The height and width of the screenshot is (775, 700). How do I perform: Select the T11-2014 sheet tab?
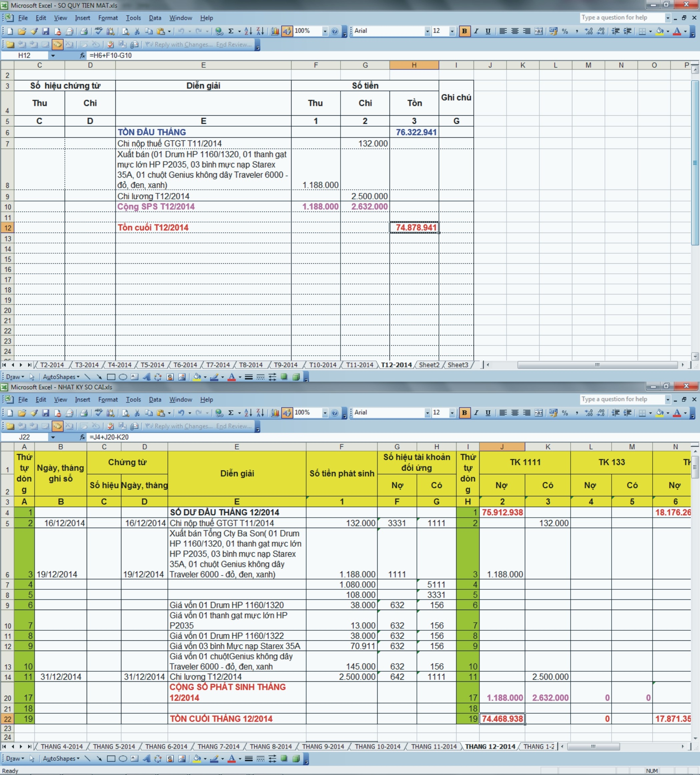(x=359, y=365)
